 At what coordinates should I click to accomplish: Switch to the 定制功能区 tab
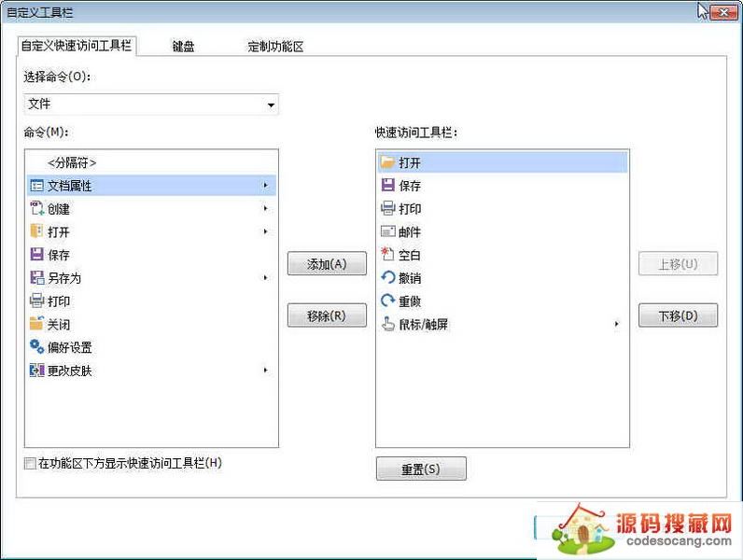275,47
